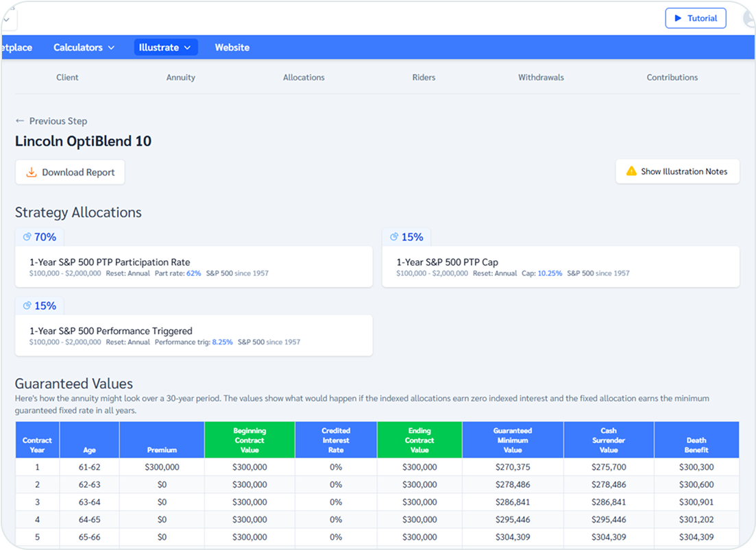
Task: Click the Tutorial button
Action: point(696,18)
